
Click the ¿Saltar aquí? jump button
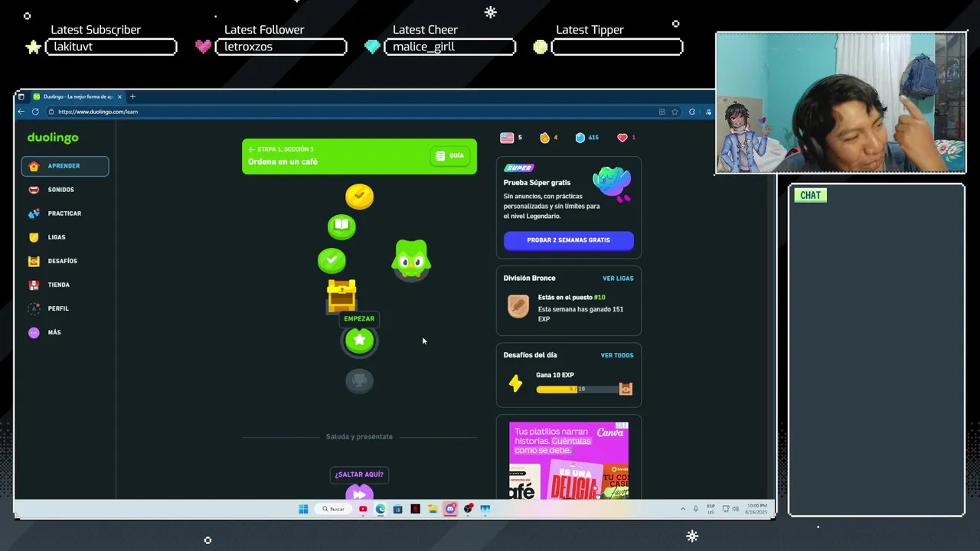click(x=359, y=474)
